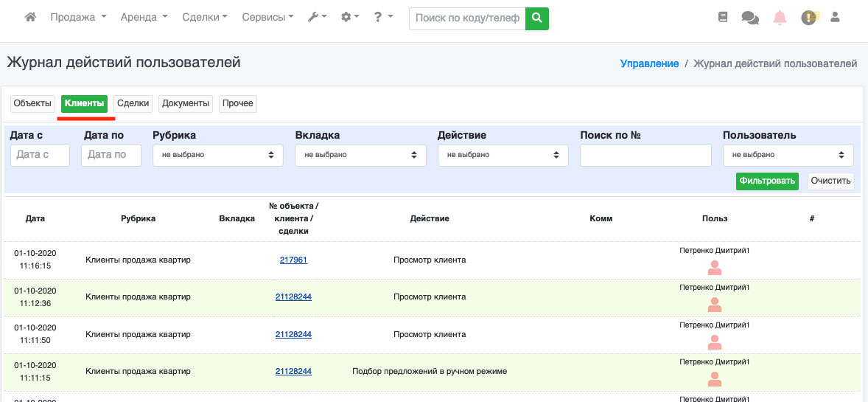
Task: Click the home icon in navbar
Action: [x=30, y=17]
